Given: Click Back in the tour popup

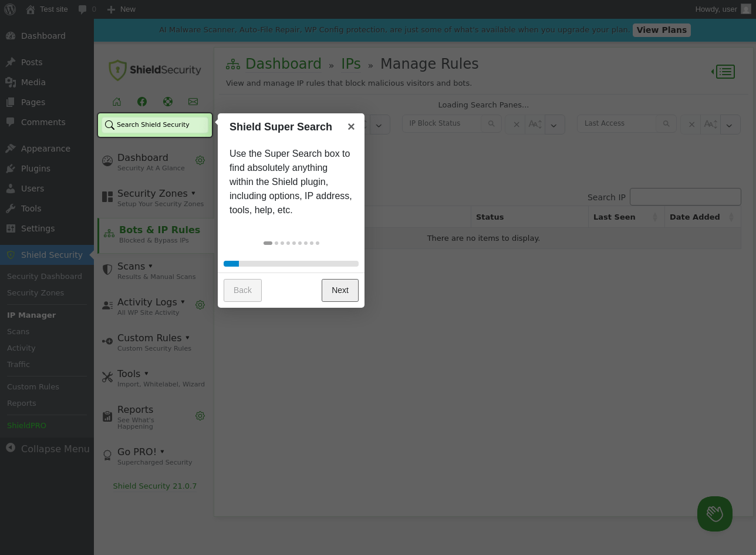Looking at the screenshot, I should (x=242, y=290).
